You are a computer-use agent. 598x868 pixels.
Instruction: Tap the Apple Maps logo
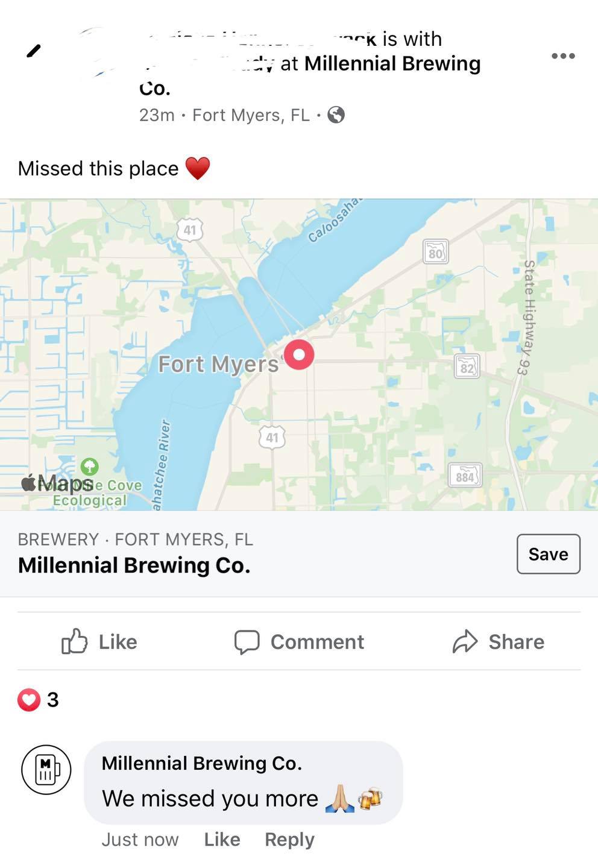57,483
